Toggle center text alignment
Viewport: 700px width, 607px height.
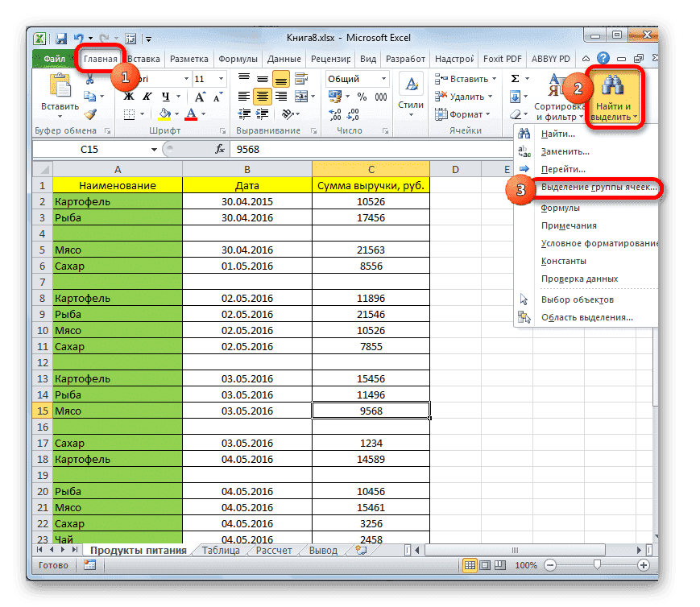pos(263,94)
